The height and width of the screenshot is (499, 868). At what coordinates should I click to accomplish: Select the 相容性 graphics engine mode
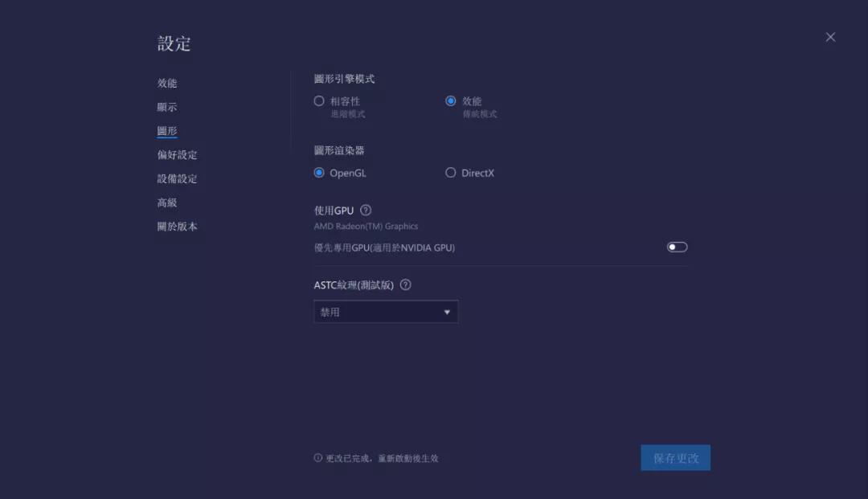[319, 100]
